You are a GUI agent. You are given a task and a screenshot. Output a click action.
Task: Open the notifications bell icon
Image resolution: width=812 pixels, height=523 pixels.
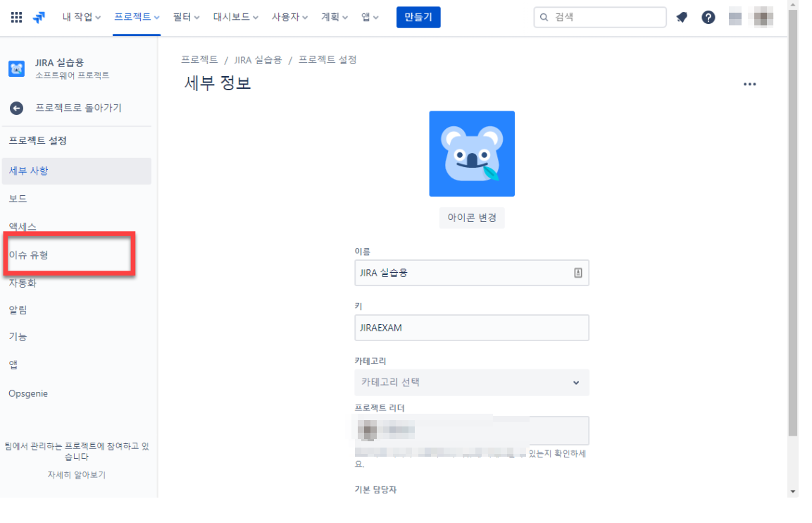coord(682,17)
